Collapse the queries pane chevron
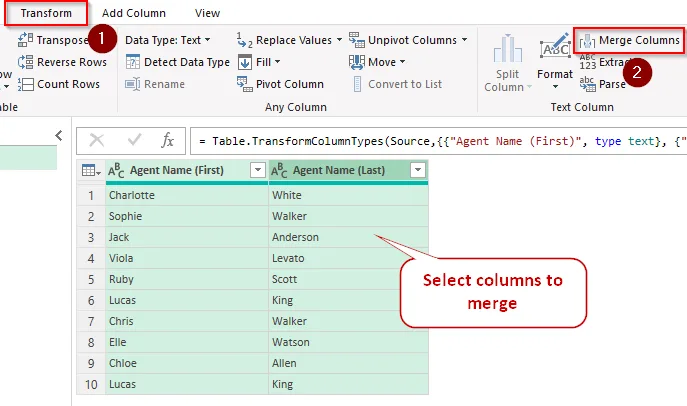Viewport: 687px width, 406px height. coord(59,136)
